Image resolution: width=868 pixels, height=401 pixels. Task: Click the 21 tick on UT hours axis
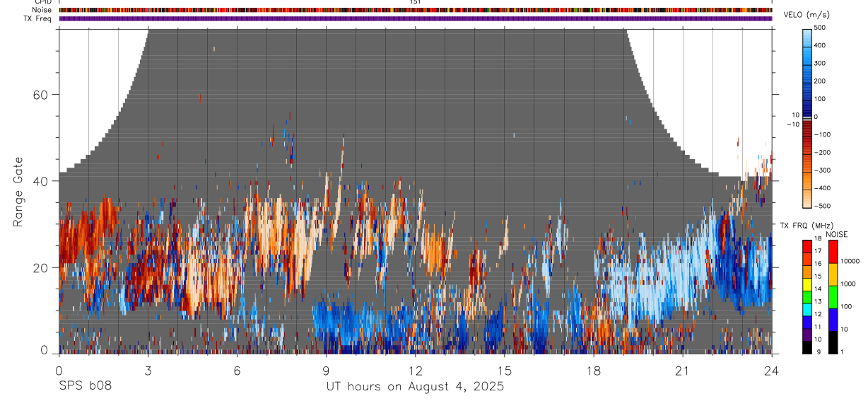click(682, 370)
